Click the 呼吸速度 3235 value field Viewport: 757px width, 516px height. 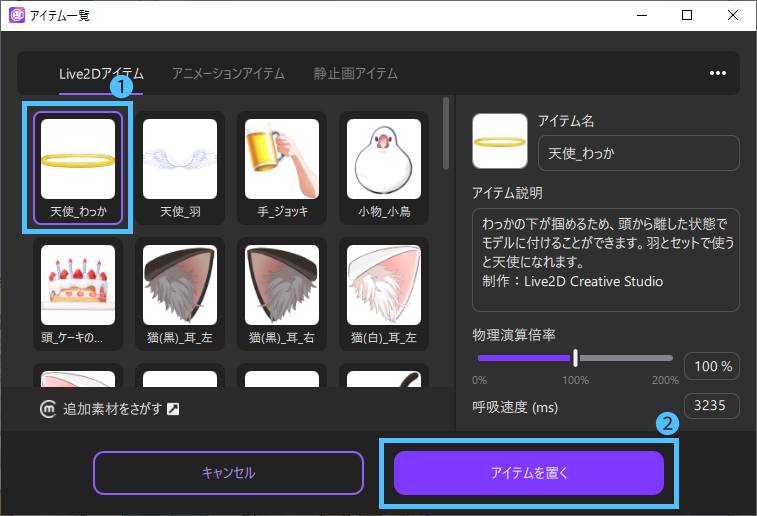point(712,406)
